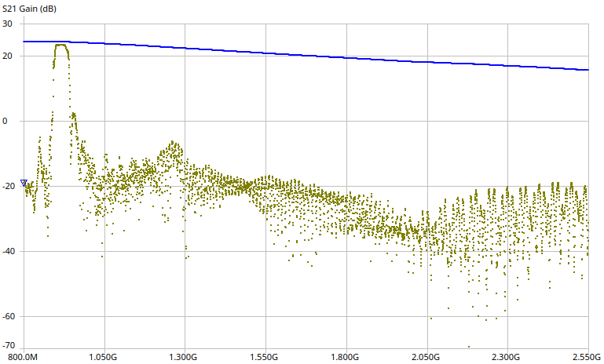Viewport: 604px width, 364px height.
Task: Click the S21 Gain (dB) chart title
Action: [29, 9]
